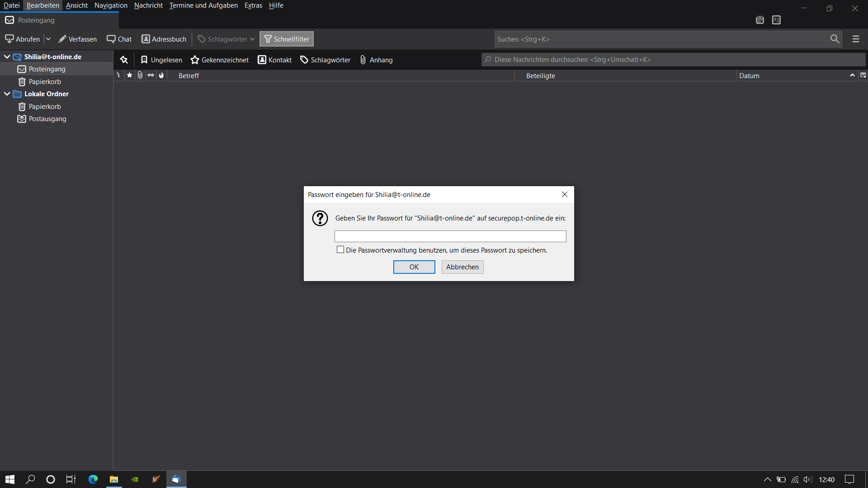Click the pin filter icon

click(124, 60)
